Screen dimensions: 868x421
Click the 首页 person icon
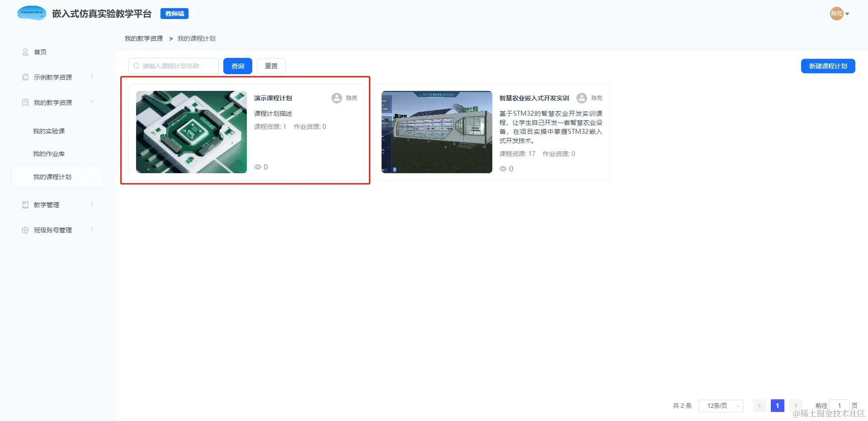click(x=25, y=52)
